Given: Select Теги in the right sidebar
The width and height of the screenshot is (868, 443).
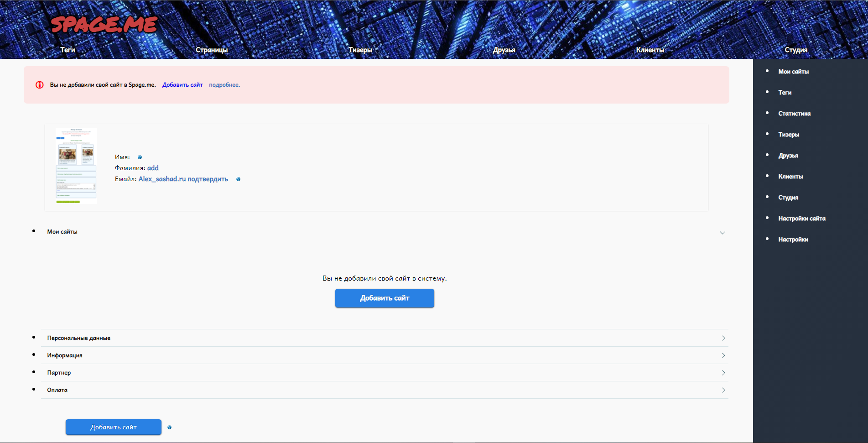Looking at the screenshot, I should [785, 93].
